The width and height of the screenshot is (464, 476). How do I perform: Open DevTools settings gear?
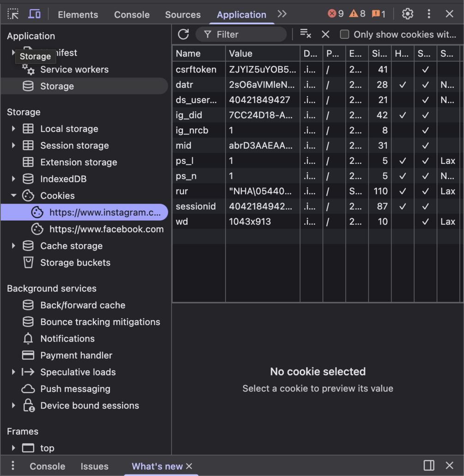pyautogui.click(x=408, y=14)
